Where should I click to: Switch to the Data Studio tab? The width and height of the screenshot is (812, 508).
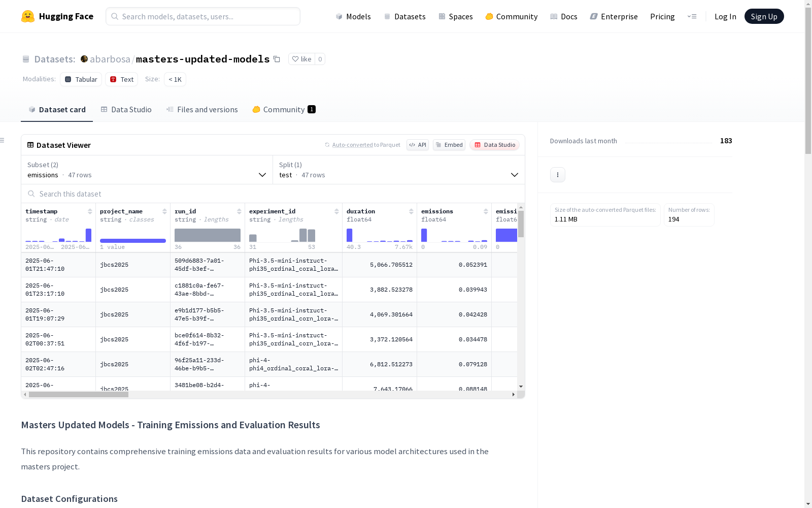(x=126, y=110)
